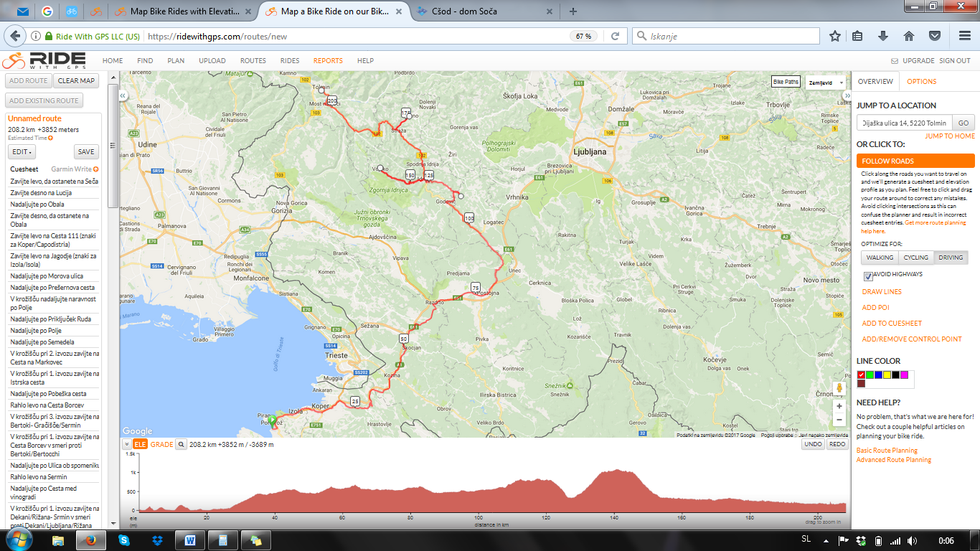Choose the magenta line color swatch
Image resolution: width=980 pixels, height=551 pixels.
(x=905, y=375)
